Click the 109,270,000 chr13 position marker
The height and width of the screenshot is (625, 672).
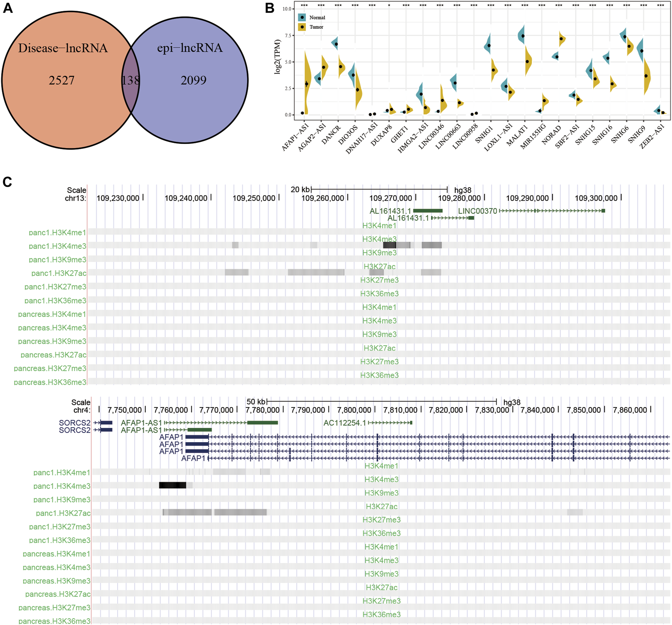click(x=391, y=198)
